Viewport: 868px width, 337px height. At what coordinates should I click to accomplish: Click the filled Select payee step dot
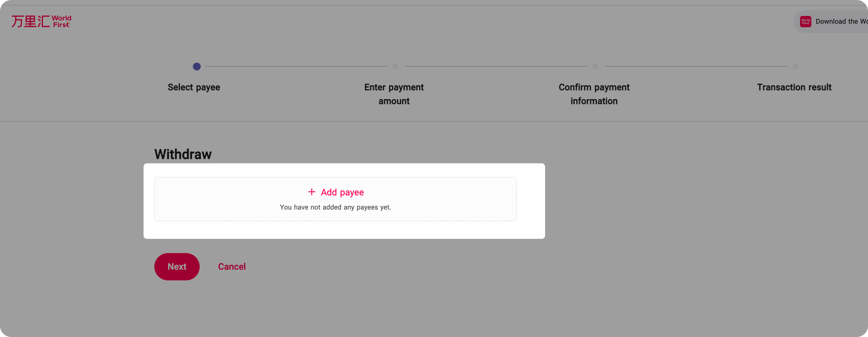(x=197, y=67)
